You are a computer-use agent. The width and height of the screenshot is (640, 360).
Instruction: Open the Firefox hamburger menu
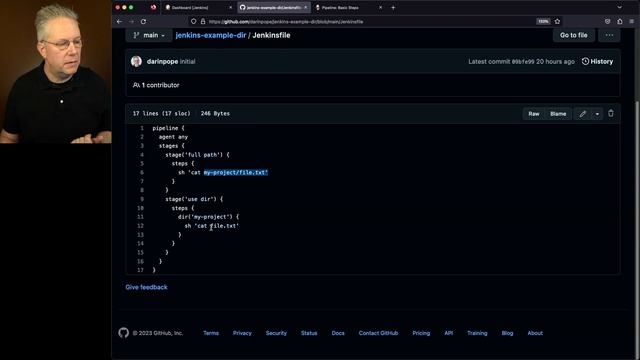(x=631, y=22)
